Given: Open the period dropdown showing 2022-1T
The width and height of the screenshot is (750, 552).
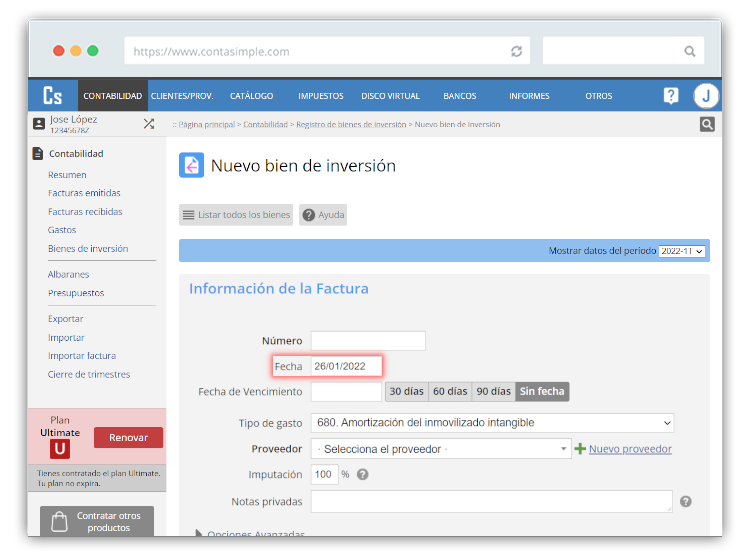Looking at the screenshot, I should click(x=682, y=251).
